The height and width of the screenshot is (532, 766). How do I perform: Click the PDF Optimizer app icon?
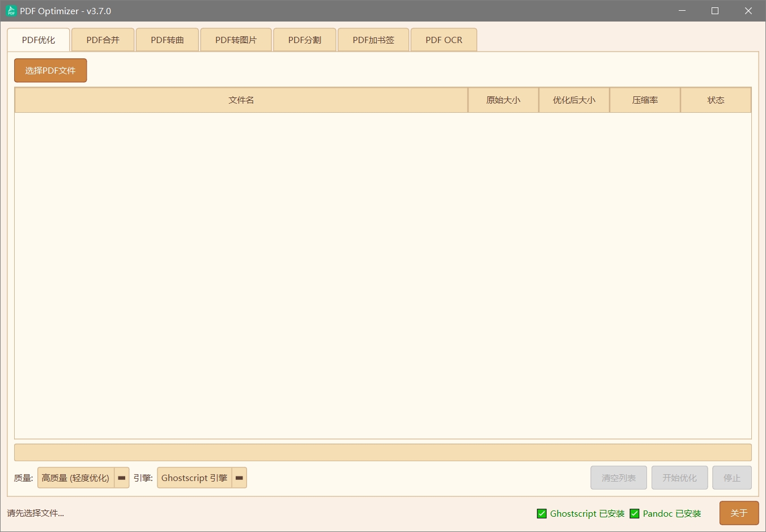click(11, 11)
